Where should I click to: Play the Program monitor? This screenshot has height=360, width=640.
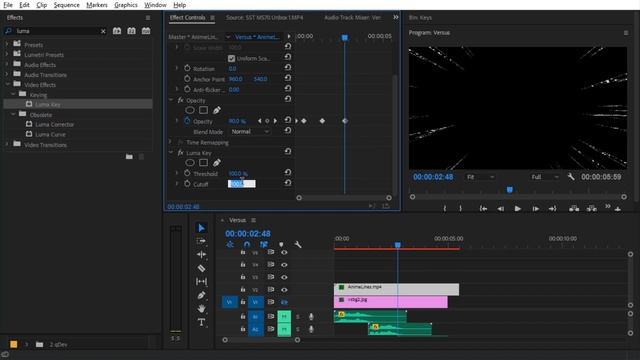518,208
